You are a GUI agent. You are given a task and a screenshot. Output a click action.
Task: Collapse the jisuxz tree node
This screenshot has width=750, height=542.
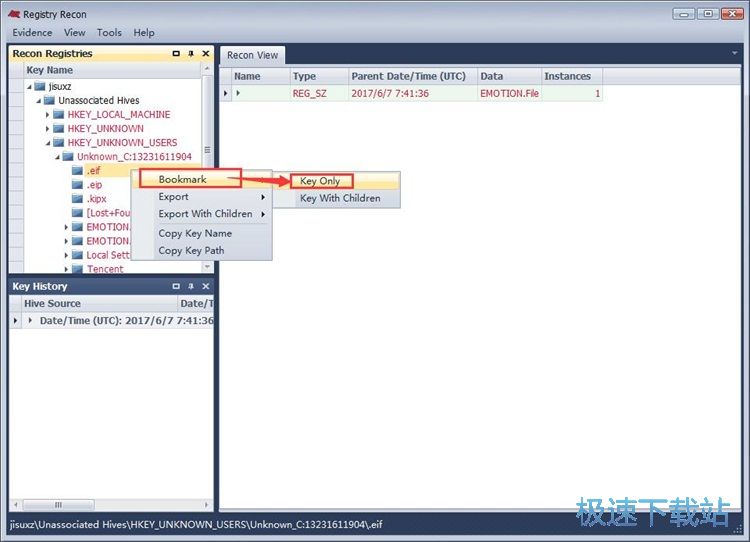(29, 87)
